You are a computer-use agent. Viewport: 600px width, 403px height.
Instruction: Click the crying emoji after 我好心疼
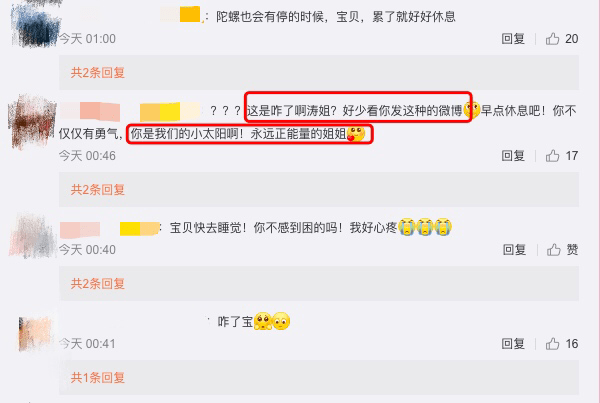(x=406, y=227)
